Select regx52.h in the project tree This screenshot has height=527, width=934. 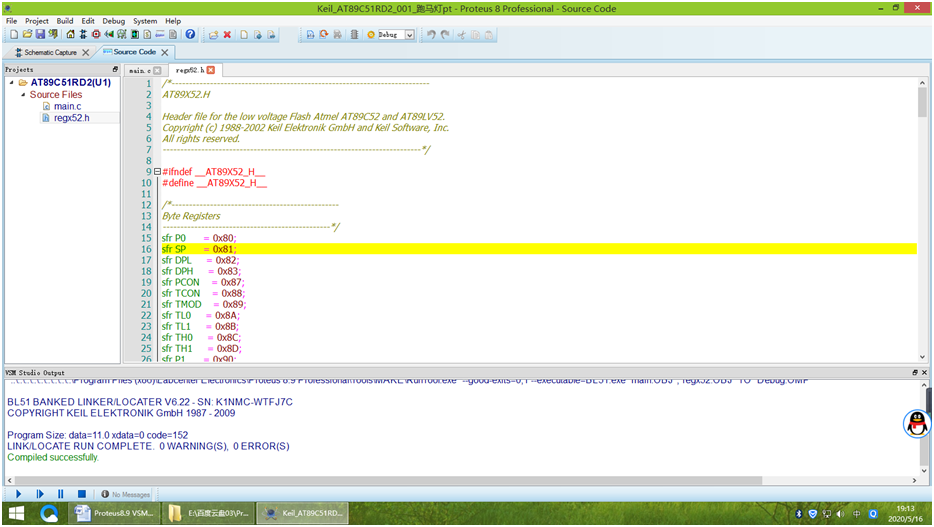coord(71,118)
